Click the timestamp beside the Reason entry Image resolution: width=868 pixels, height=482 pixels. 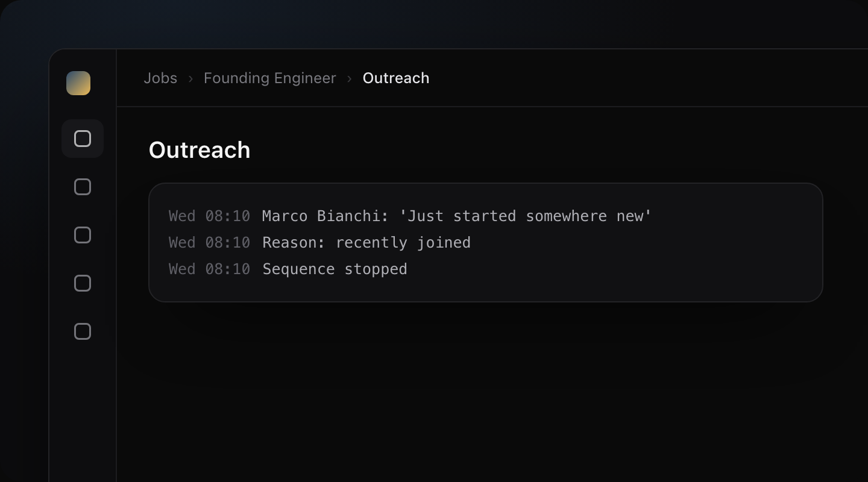209,242
